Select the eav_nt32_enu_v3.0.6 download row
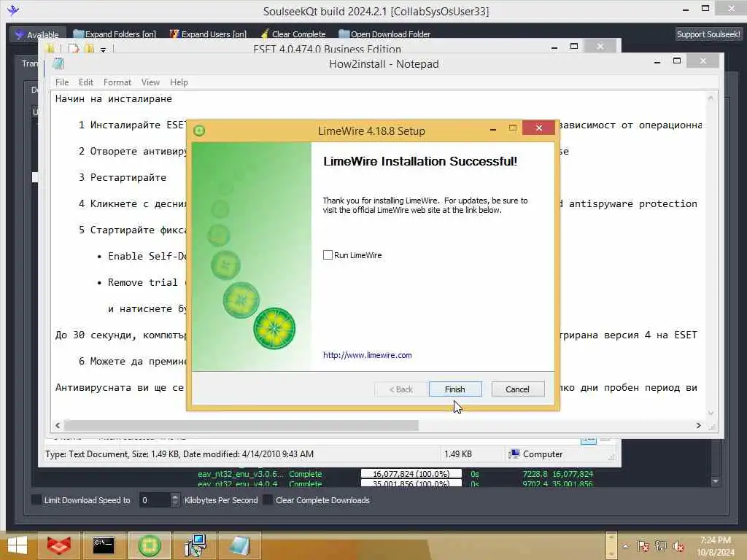Viewport: 747px width, 560px height. pos(395,474)
